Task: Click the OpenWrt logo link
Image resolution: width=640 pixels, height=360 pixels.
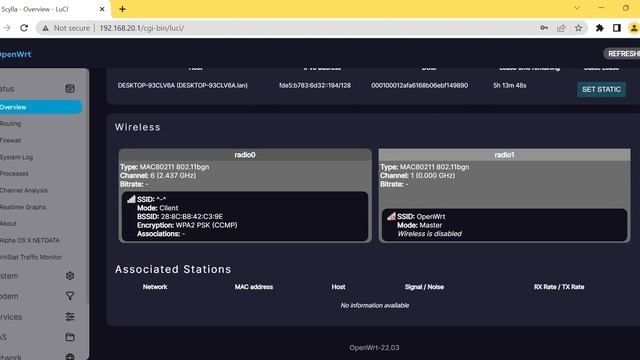Action: (x=16, y=54)
